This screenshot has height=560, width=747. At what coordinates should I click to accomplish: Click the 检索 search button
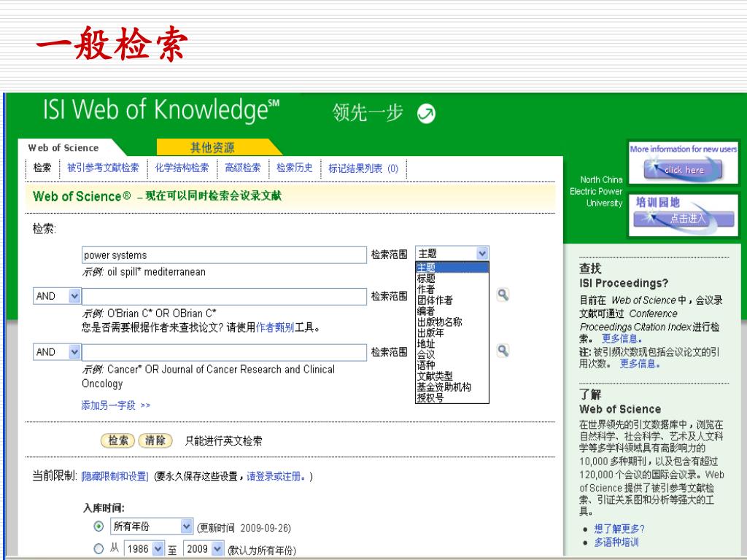coord(117,440)
